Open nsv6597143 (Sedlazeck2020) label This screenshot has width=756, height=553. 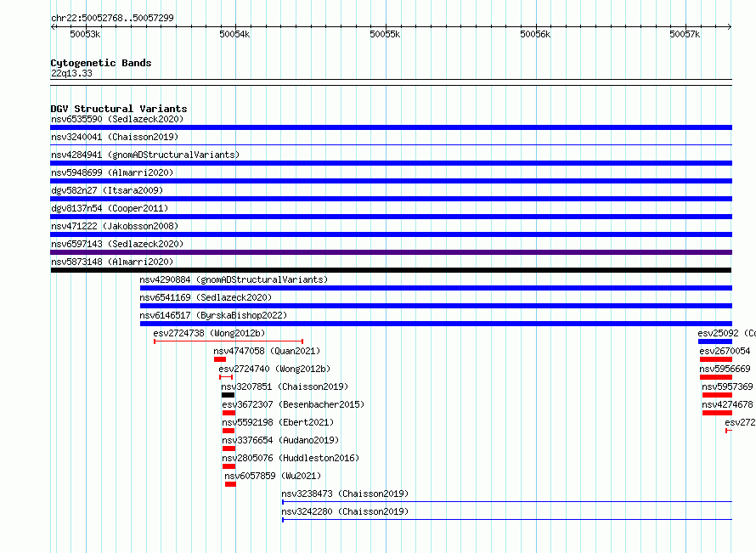click(x=117, y=244)
